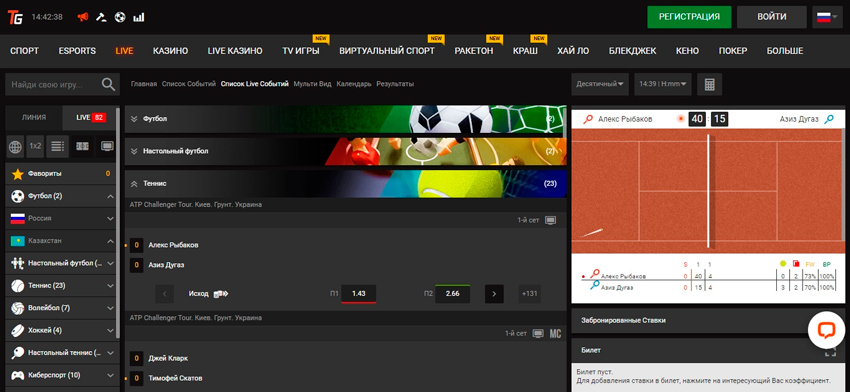
Task: Go to previous market arrow
Action: (x=164, y=294)
